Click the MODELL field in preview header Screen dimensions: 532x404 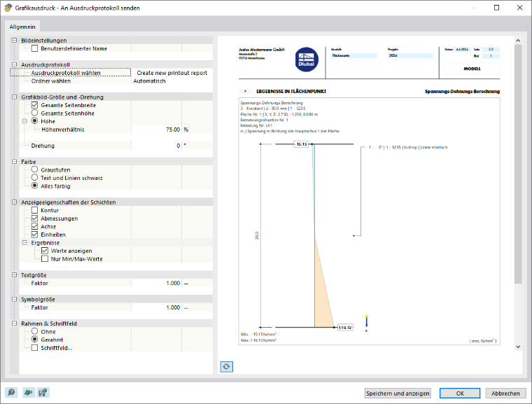pos(472,69)
